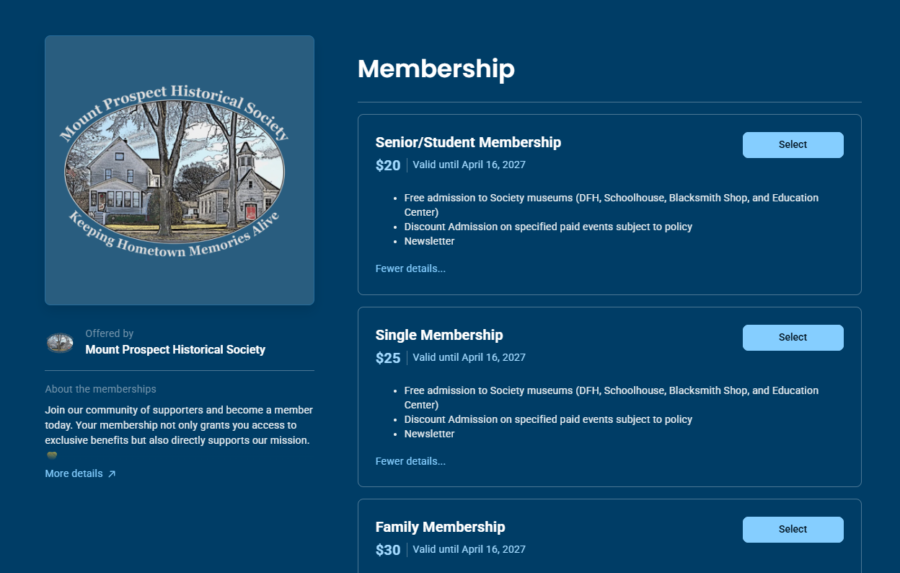Open the Mount Prospect Historical Society organizer name
900x573 pixels.
coord(175,350)
